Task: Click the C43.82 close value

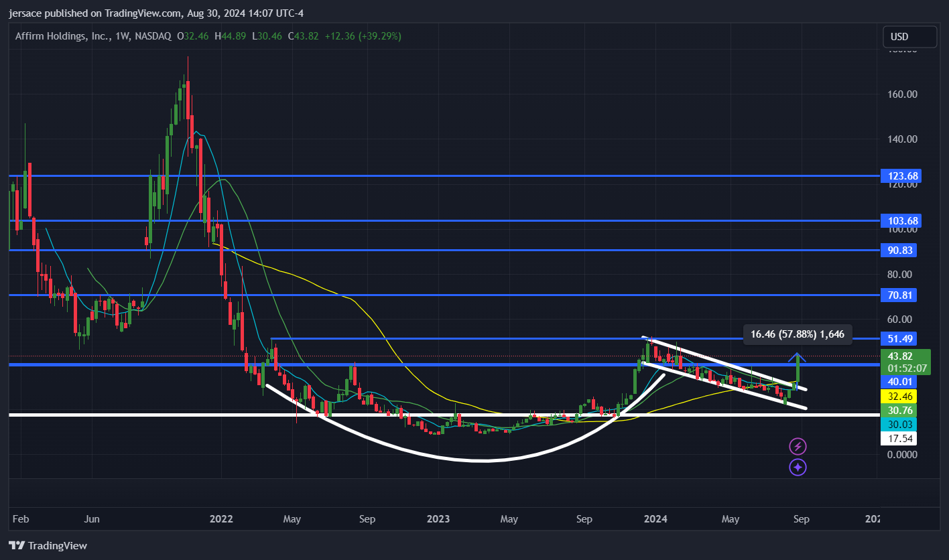Action: 304,36
